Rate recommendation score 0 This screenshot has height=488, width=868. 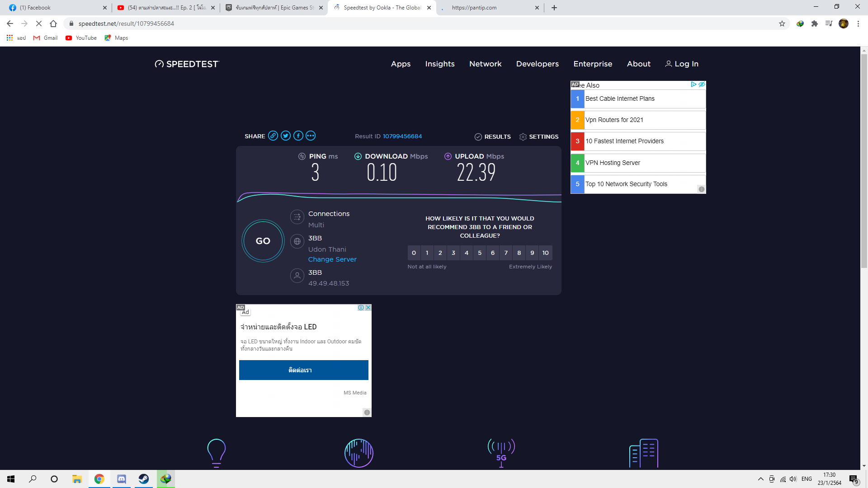click(x=414, y=253)
